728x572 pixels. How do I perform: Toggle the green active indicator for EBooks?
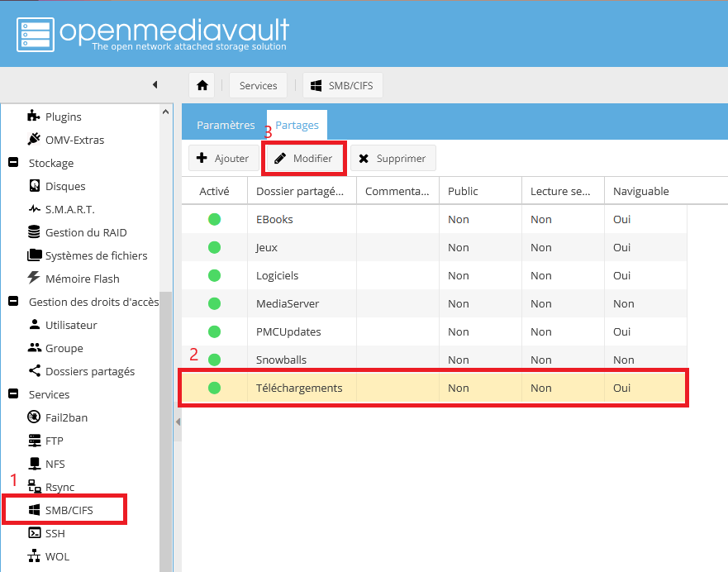click(215, 220)
